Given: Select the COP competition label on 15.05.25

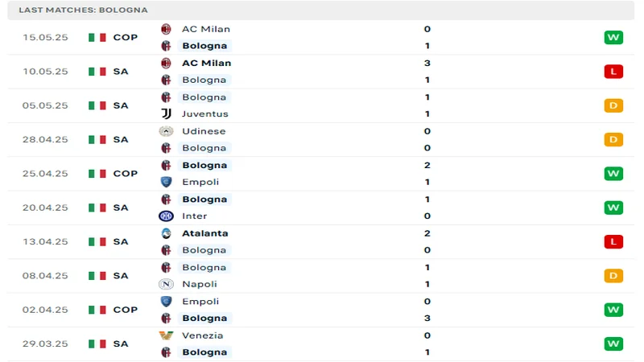Looking at the screenshot, I should point(125,38).
